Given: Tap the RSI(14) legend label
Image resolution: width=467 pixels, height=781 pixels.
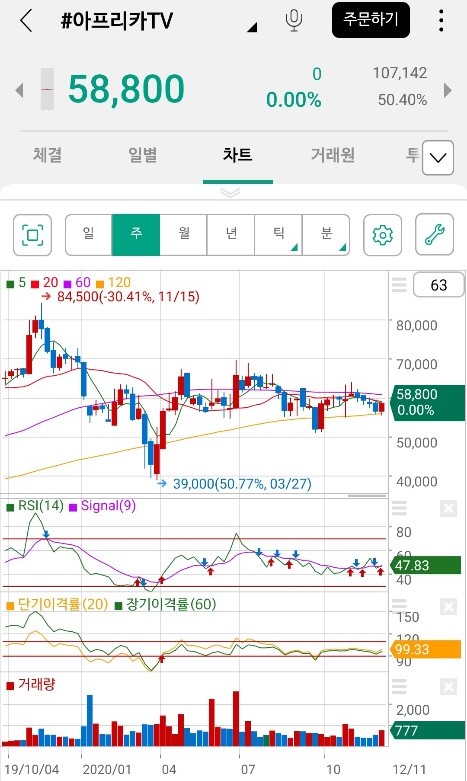Looking at the screenshot, I should (x=35, y=506).
